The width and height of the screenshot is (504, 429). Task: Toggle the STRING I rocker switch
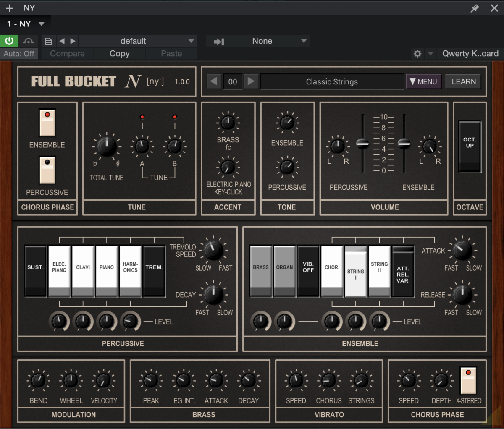(356, 271)
